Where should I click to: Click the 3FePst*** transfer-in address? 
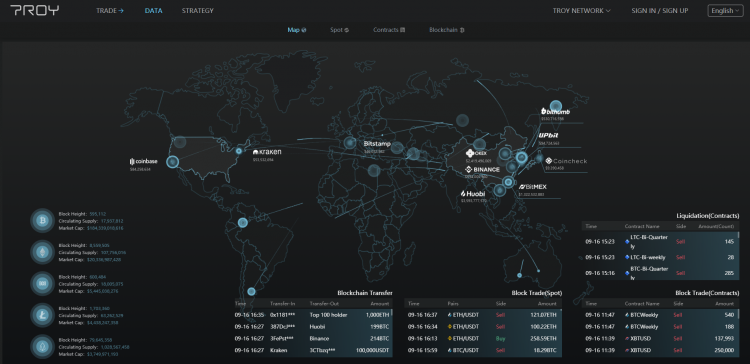[x=282, y=339]
